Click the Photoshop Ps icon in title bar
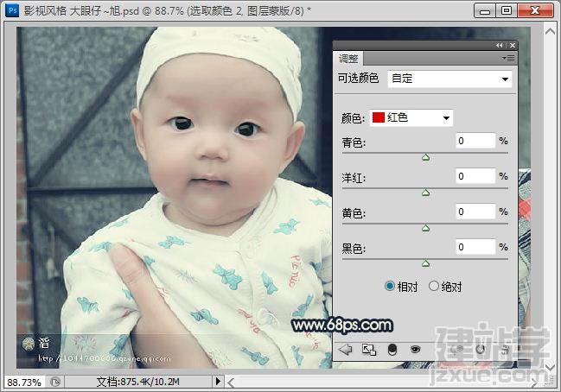This screenshot has height=392, width=561. click(12, 10)
